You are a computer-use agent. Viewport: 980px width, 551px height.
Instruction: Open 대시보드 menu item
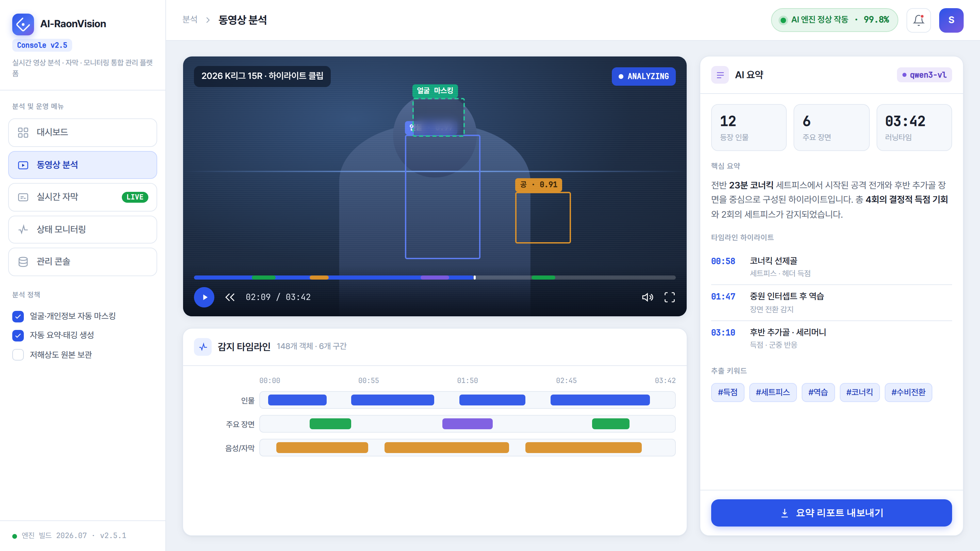point(83,132)
